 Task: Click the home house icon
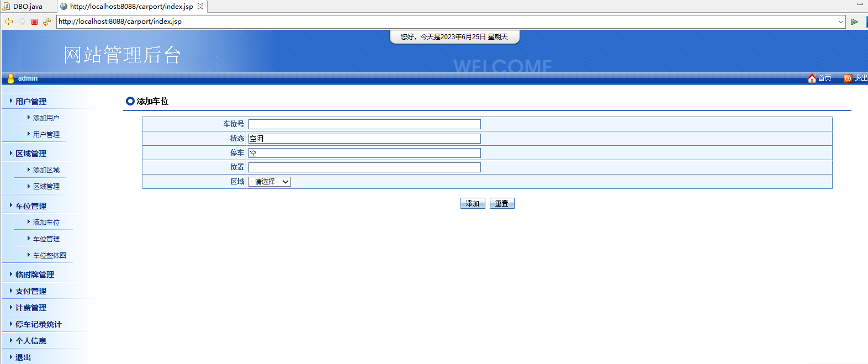click(812, 78)
